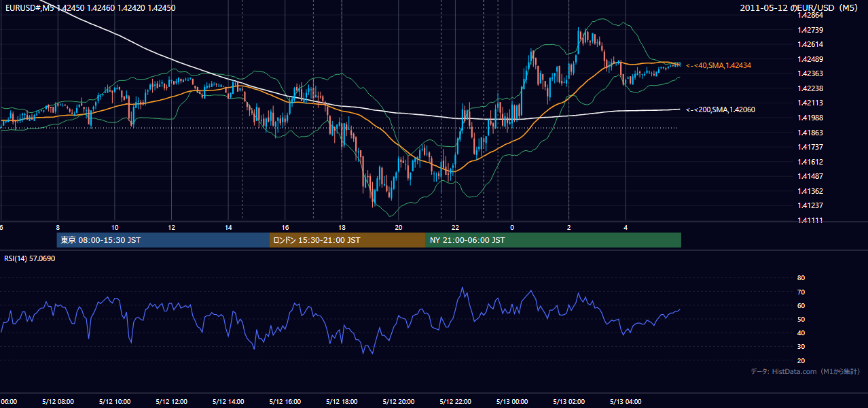Click hour label 8 under the candlestick chart

click(x=58, y=227)
